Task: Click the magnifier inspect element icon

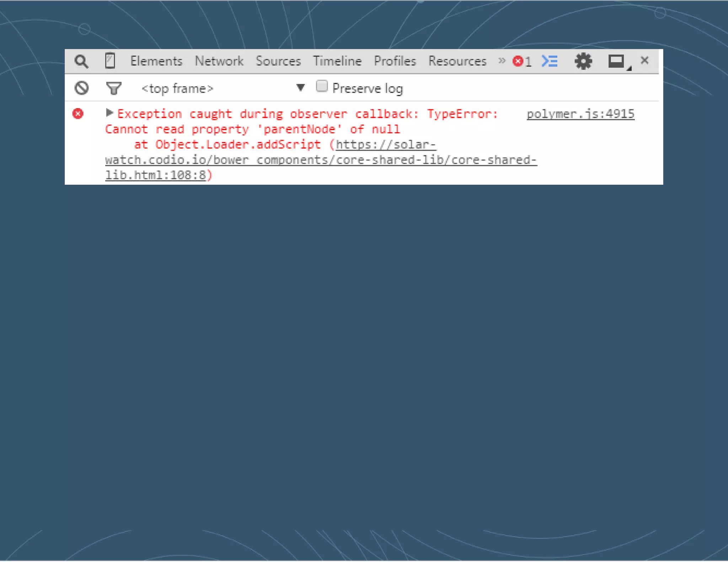Action: (81, 61)
